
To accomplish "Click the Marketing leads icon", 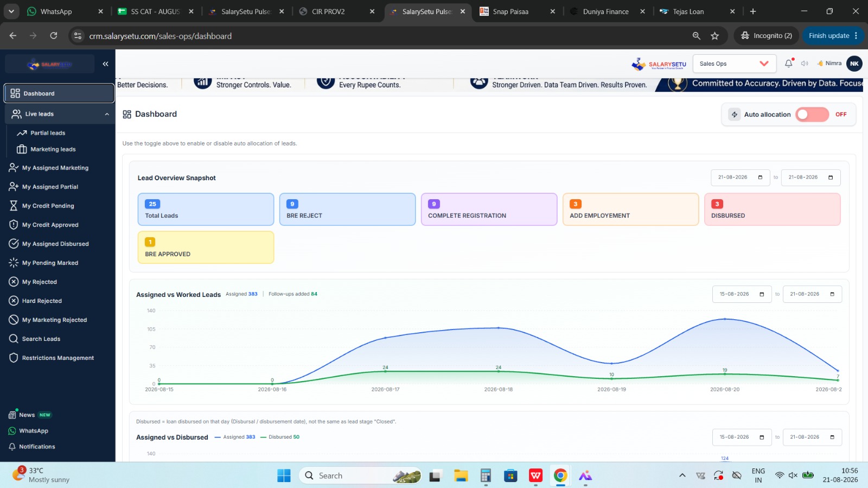I will click(x=22, y=149).
